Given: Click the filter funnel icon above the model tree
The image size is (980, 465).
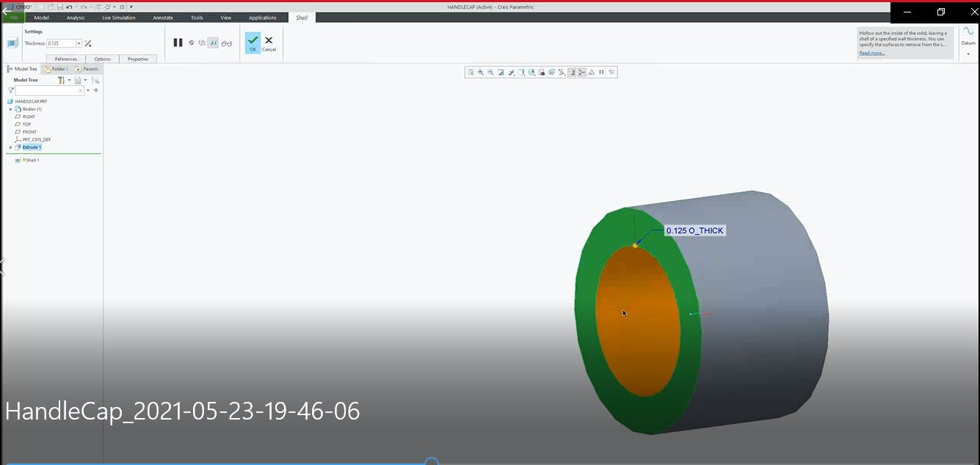Looking at the screenshot, I should click(9, 90).
